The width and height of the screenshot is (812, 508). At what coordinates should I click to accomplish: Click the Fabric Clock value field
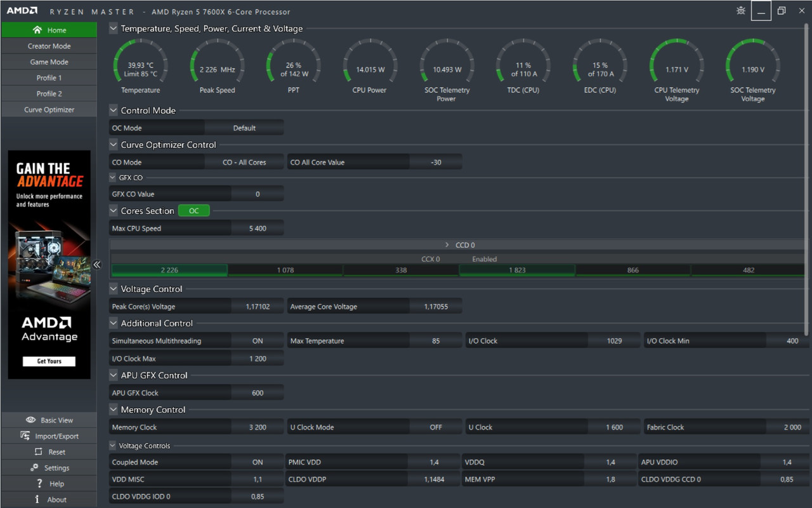(789, 427)
